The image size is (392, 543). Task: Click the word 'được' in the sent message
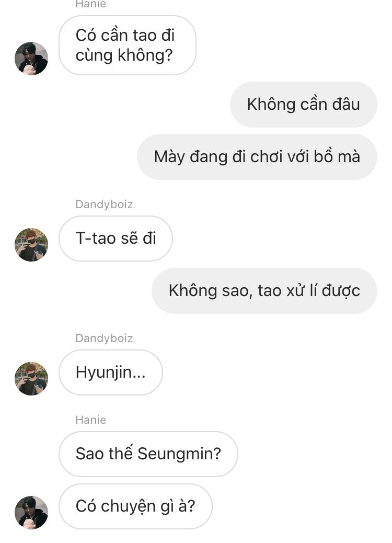coord(341,291)
